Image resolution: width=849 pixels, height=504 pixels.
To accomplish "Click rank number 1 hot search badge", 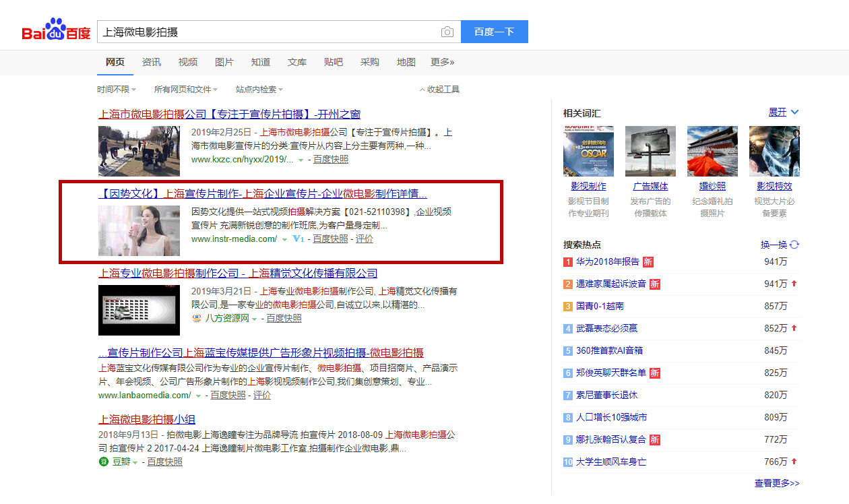I will click(568, 261).
